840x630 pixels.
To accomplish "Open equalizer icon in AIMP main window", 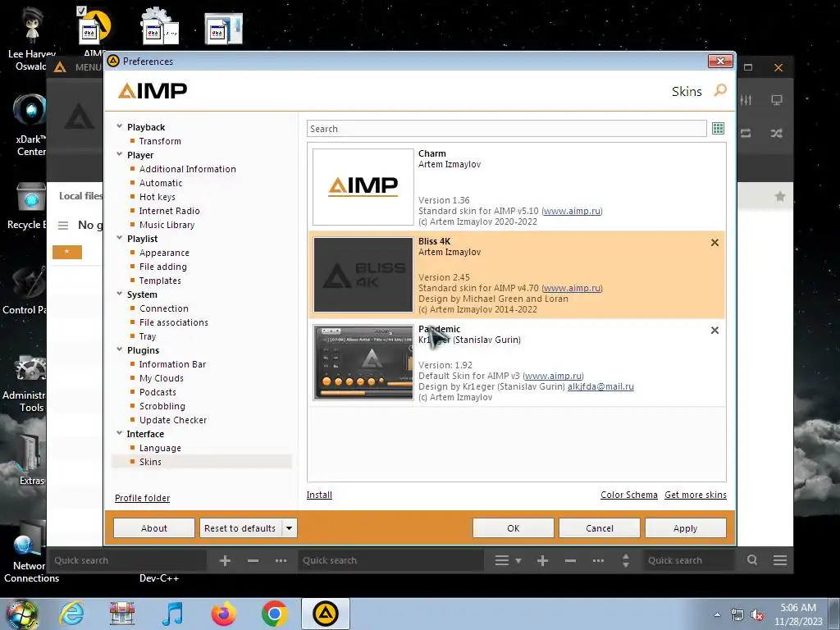I will 746,100.
